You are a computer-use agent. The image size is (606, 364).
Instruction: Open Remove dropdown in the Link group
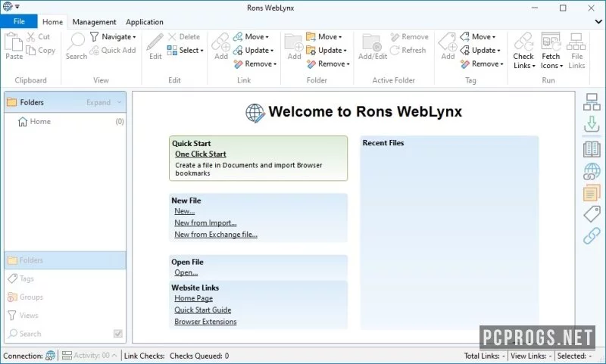(255, 64)
